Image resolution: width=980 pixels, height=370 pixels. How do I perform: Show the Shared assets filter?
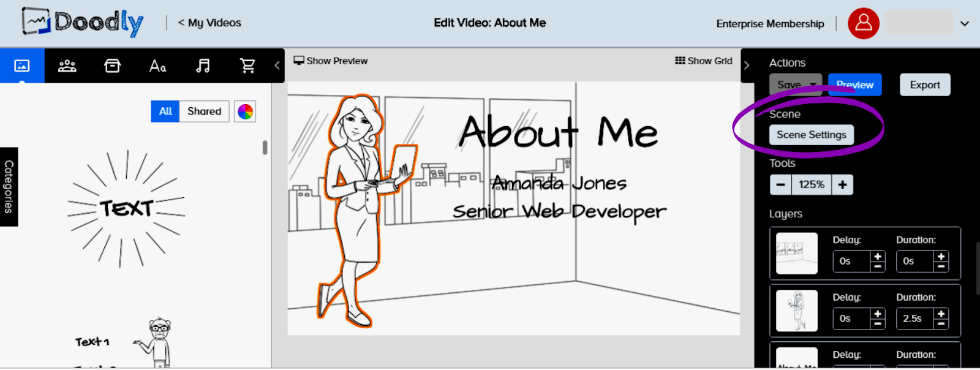tap(204, 111)
